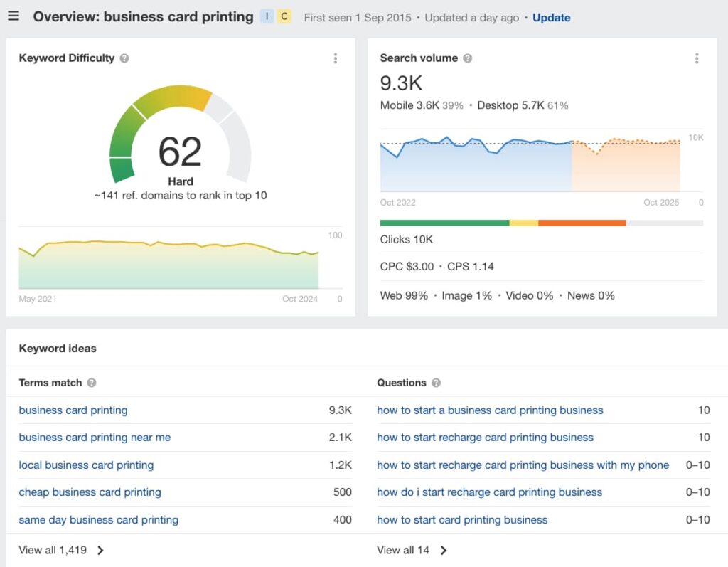This screenshot has width=728, height=567.
Task: Open Keyword Difficulty card options menu
Action: (336, 58)
